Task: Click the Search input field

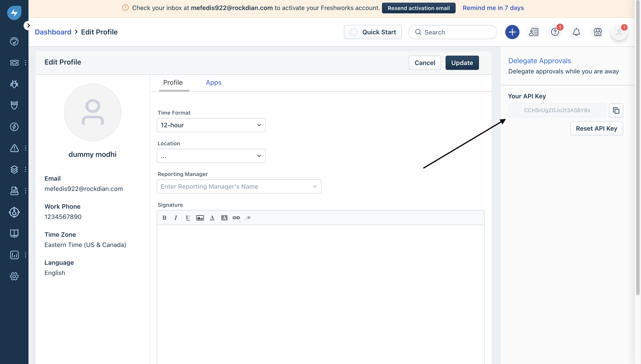Action: (x=452, y=32)
